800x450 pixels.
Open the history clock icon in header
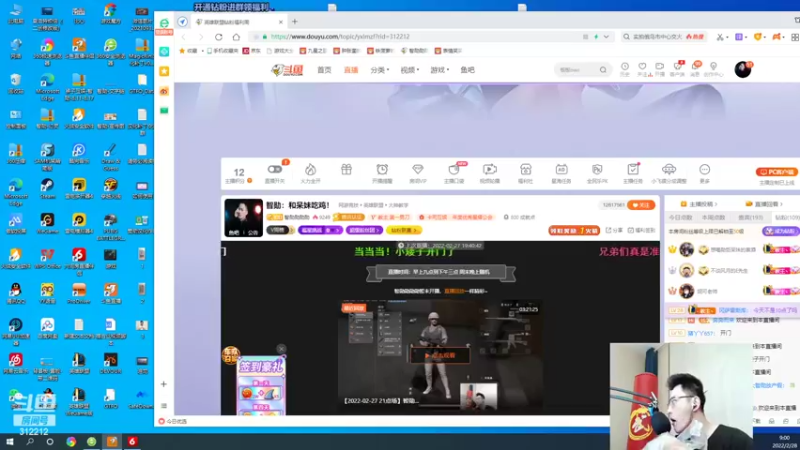click(624, 69)
